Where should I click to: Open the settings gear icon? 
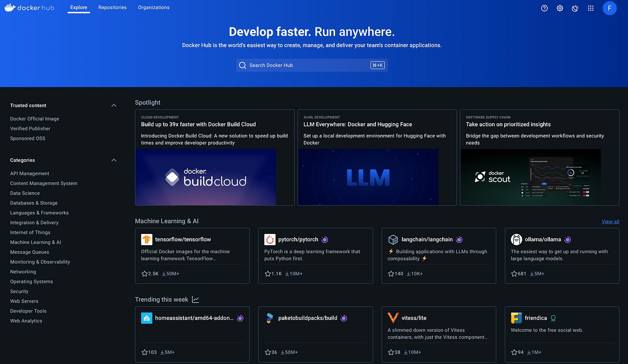point(560,8)
